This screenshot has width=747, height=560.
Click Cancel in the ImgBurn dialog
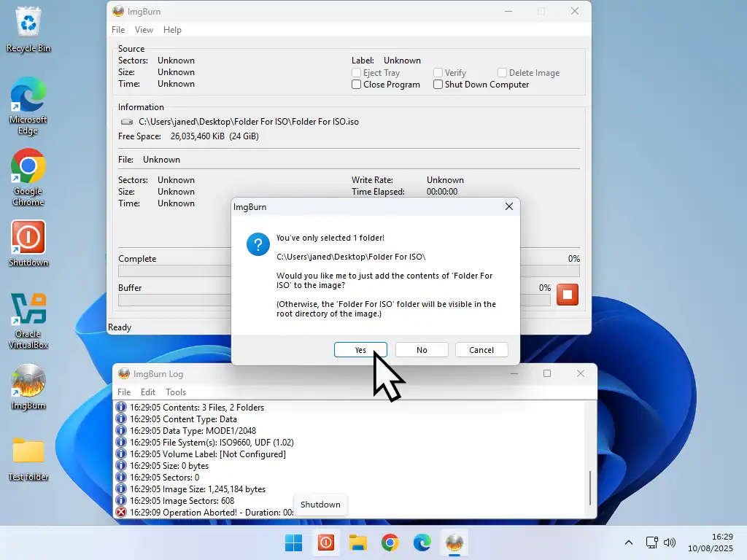pyautogui.click(x=481, y=349)
